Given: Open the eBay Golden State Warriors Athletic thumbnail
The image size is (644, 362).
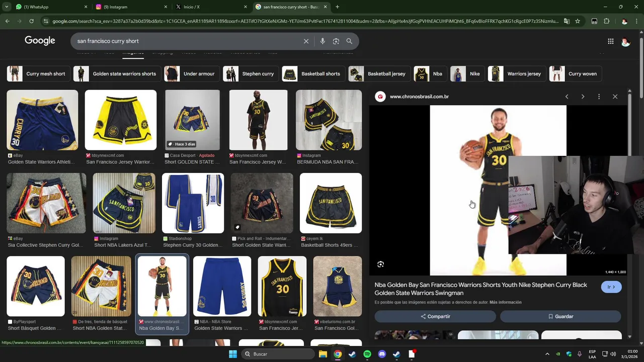Looking at the screenshot, I should click(42, 120).
